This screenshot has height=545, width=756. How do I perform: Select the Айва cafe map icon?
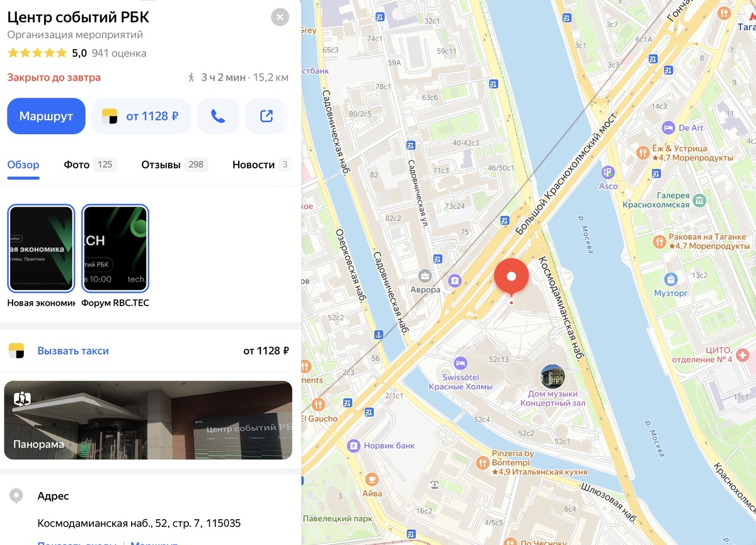click(x=372, y=479)
